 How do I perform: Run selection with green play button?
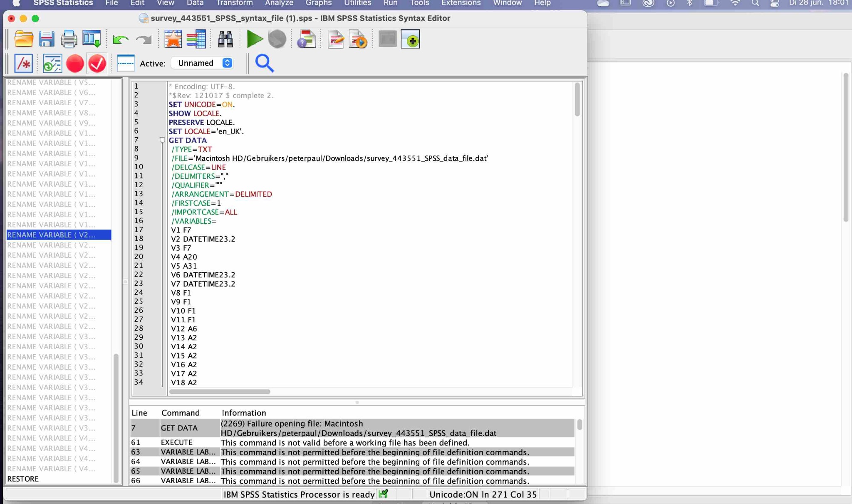(x=254, y=39)
